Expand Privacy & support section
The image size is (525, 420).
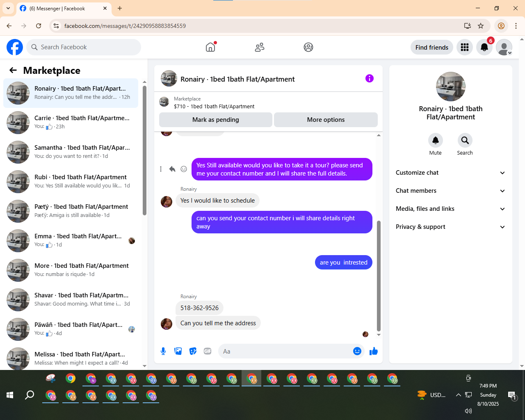[451, 227]
